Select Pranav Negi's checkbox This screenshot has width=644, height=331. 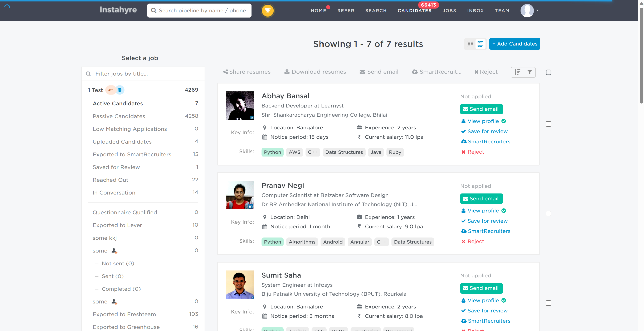[548, 214]
